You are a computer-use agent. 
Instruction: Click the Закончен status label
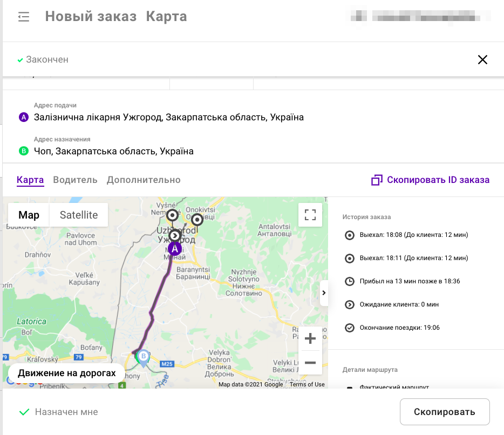coord(47,59)
